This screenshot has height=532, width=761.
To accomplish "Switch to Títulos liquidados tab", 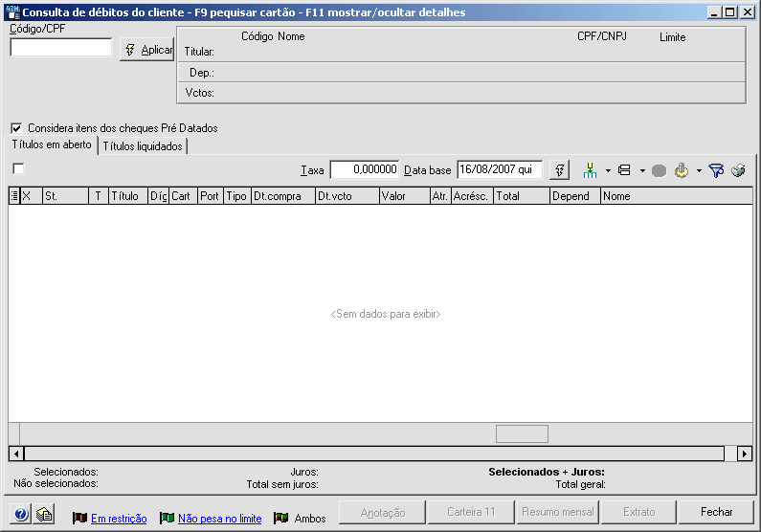I will [x=143, y=146].
